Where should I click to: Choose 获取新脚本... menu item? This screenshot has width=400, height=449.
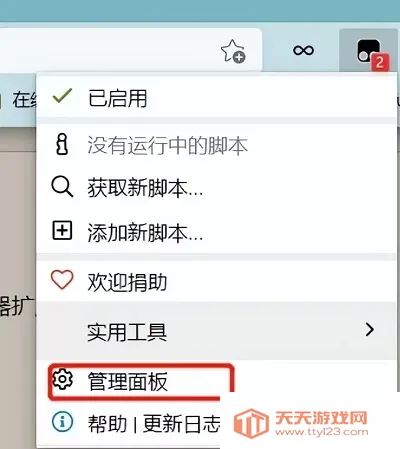point(145,188)
